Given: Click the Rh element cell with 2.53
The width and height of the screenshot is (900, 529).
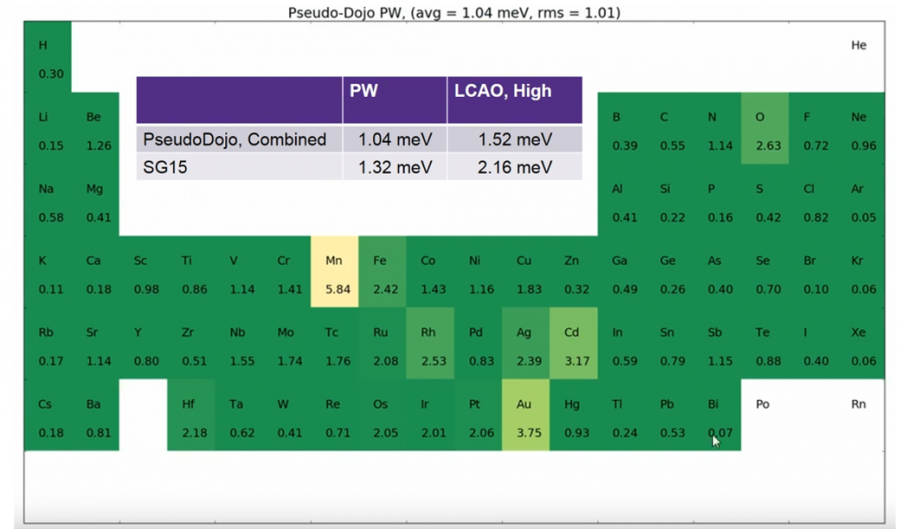Looking at the screenshot, I should tap(430, 343).
